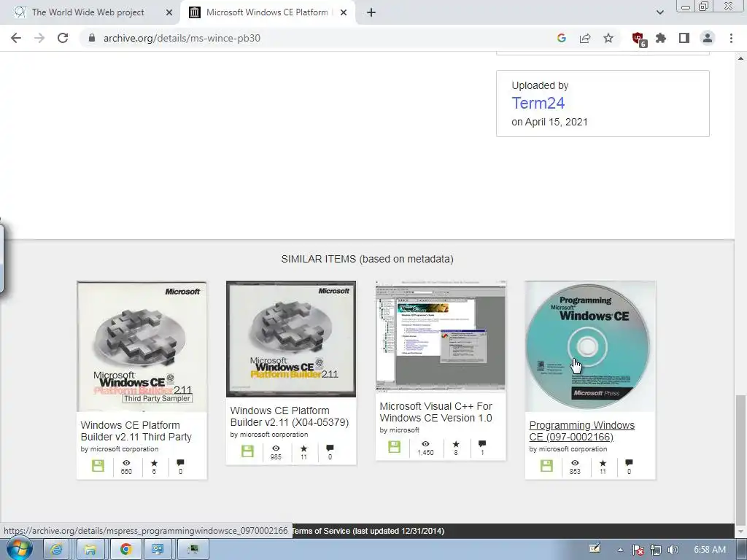
Task: Switch to Chrome on the taskbar
Action: 125,549
